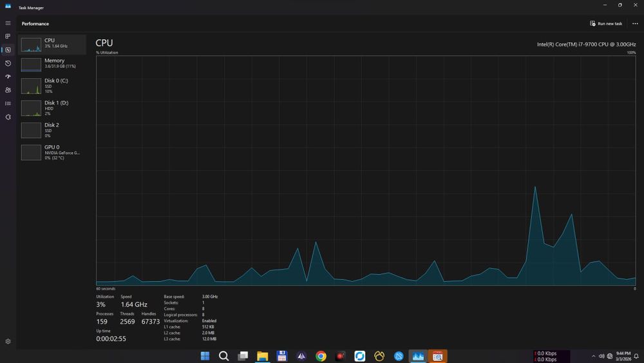Select the Performance page icon in sidebar

[x=8, y=50]
